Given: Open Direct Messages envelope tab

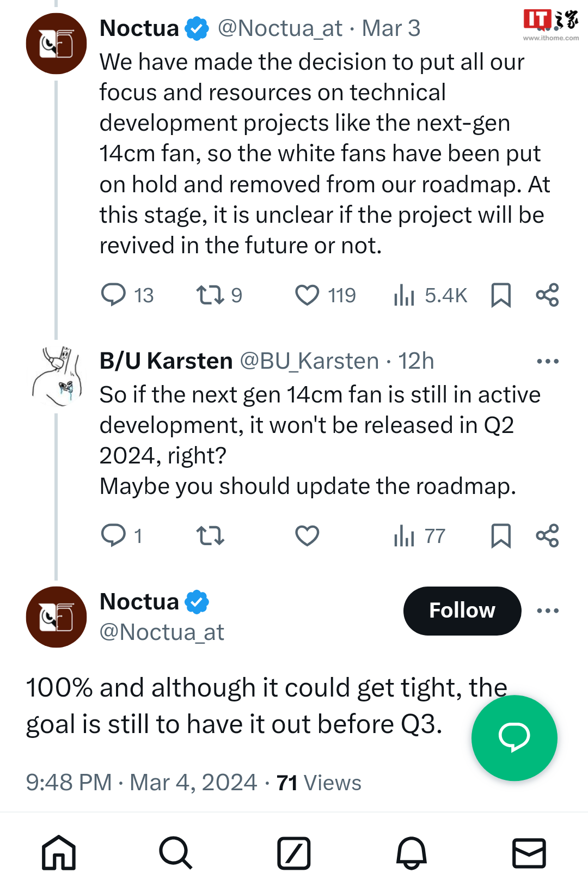Looking at the screenshot, I should point(529,852).
